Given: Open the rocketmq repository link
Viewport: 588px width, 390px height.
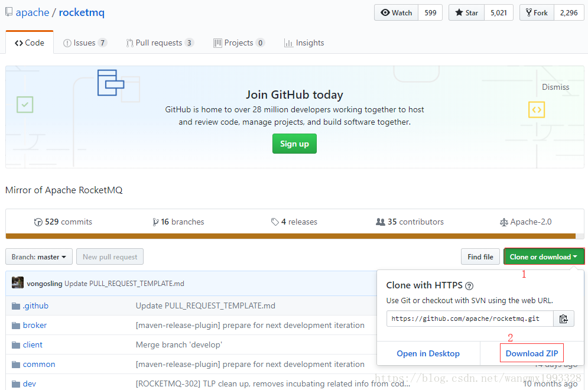Looking at the screenshot, I should point(82,12).
